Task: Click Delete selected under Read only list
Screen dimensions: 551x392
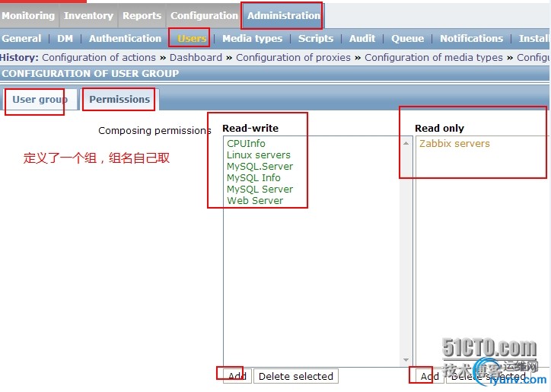Action: click(489, 376)
